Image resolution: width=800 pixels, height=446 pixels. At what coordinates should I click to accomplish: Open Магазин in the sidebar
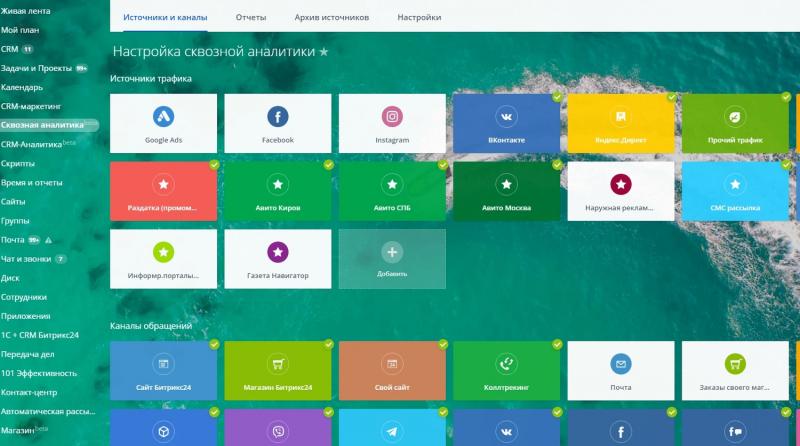(x=18, y=431)
